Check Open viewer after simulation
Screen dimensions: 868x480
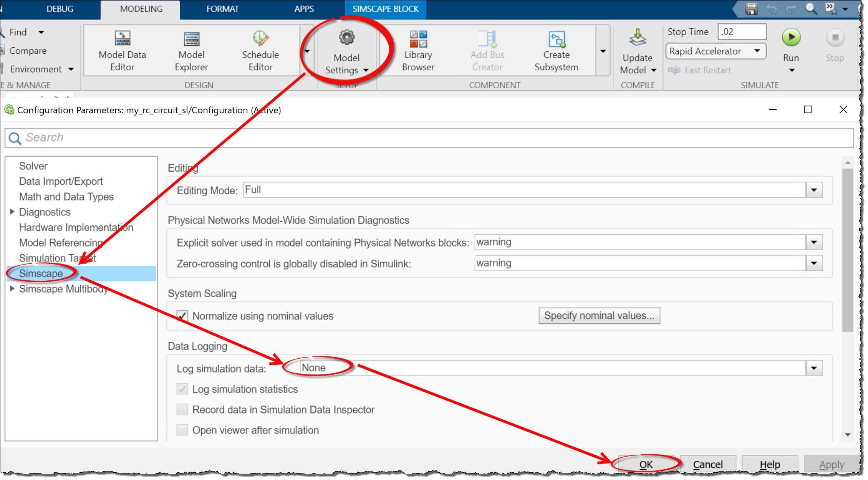click(x=182, y=430)
